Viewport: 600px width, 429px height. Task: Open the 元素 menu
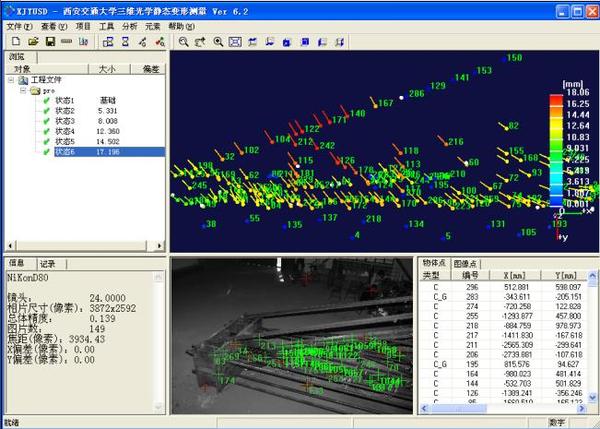pyautogui.click(x=152, y=26)
